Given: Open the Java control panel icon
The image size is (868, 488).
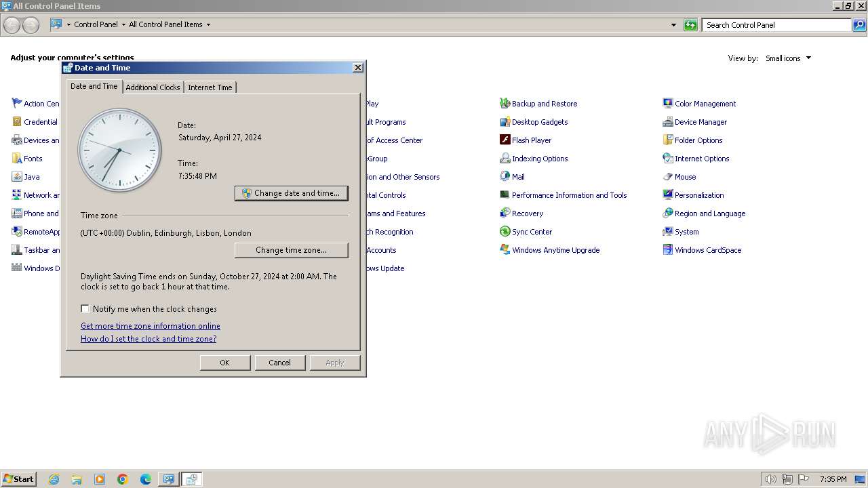Looking at the screenshot, I should pyautogui.click(x=17, y=177).
